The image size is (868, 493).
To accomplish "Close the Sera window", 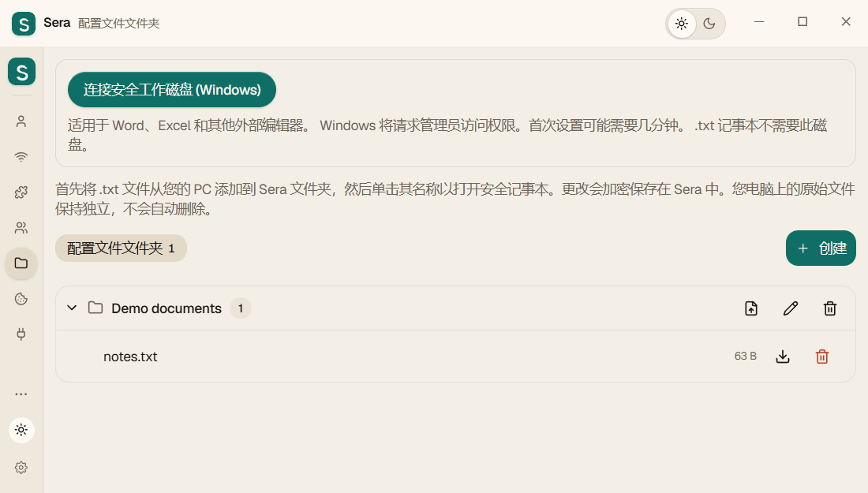I will tap(846, 22).
